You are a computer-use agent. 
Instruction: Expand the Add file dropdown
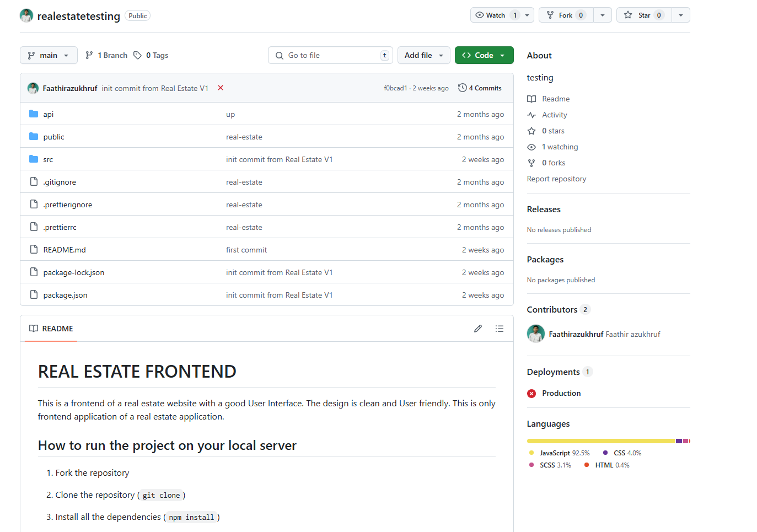(424, 55)
